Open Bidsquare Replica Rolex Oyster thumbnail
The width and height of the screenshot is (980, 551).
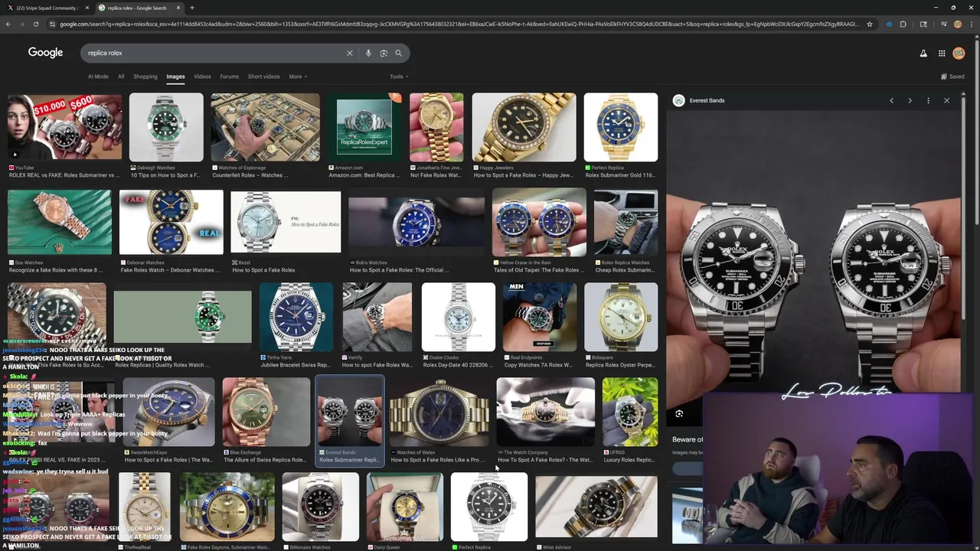pos(621,317)
